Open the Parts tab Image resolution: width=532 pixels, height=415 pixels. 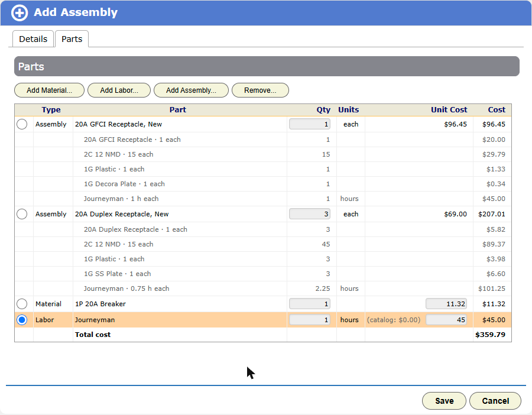(x=72, y=39)
